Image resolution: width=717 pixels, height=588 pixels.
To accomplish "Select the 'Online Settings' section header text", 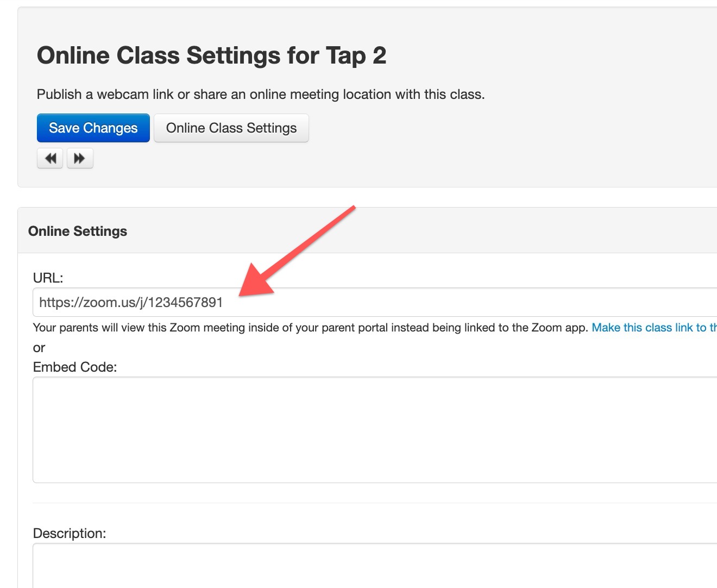I will click(x=78, y=232).
